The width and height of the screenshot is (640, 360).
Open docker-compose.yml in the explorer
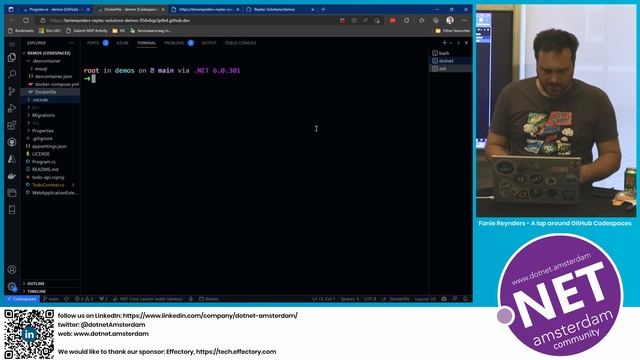pyautogui.click(x=56, y=84)
